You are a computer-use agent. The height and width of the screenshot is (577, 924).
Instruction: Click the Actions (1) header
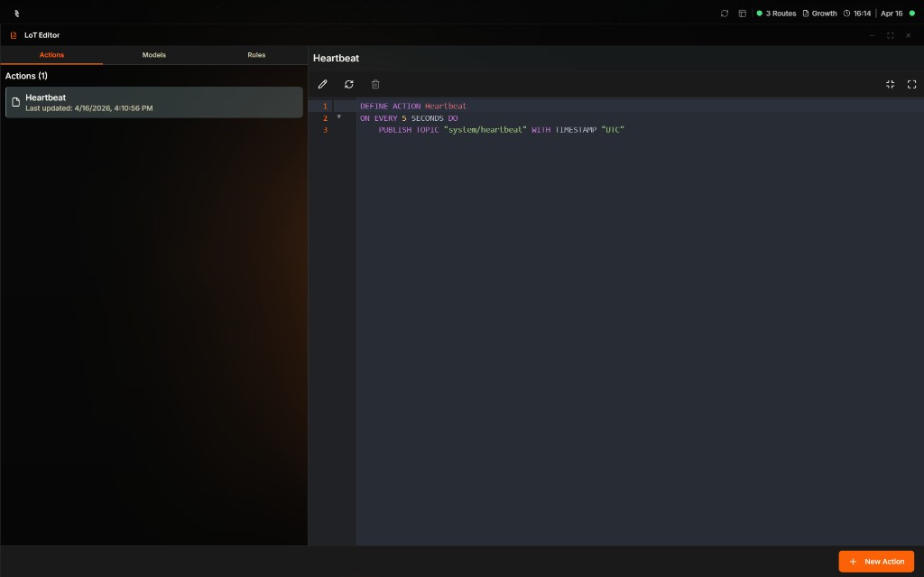pos(26,76)
